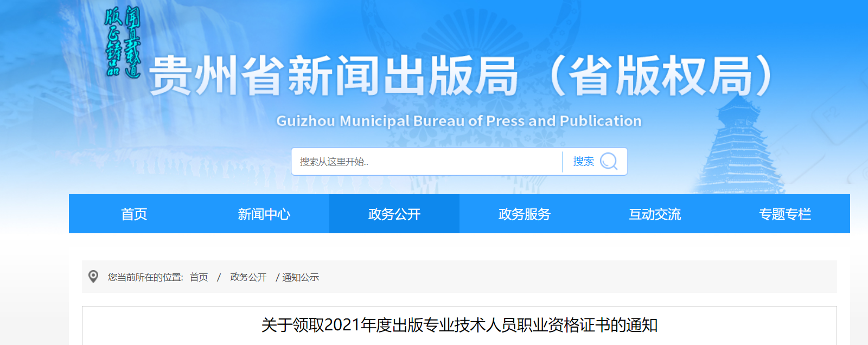Click the 政务公开 breadcrumb link
The width and height of the screenshot is (868, 345).
click(x=248, y=277)
